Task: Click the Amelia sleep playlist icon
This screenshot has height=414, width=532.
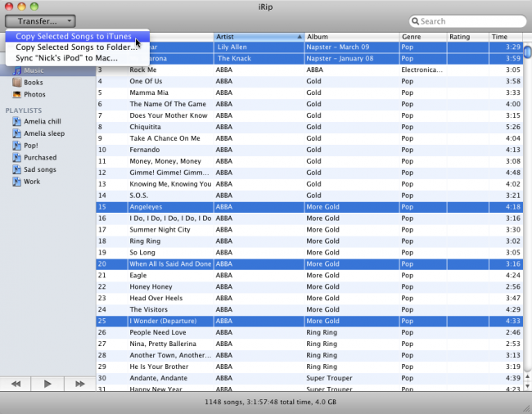Action: click(16, 133)
